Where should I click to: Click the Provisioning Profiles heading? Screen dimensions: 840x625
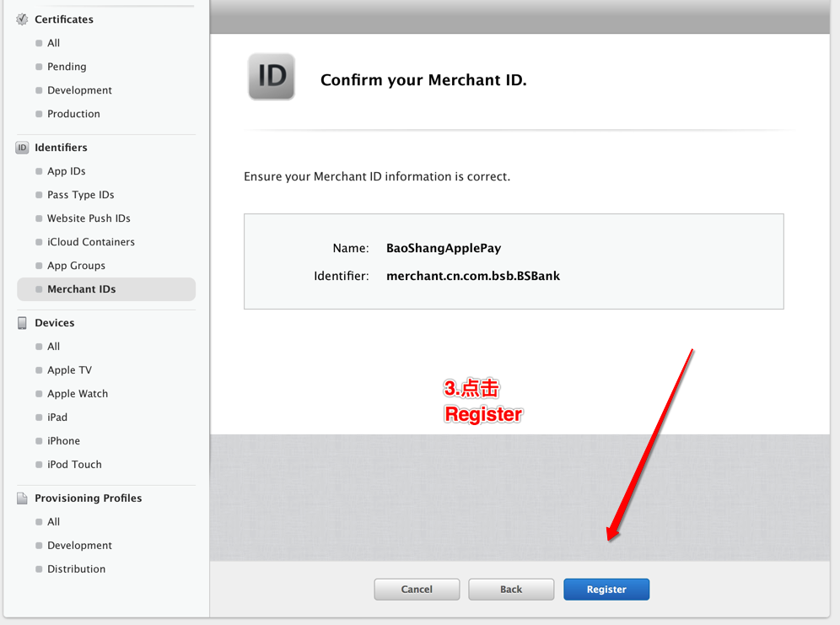point(89,498)
